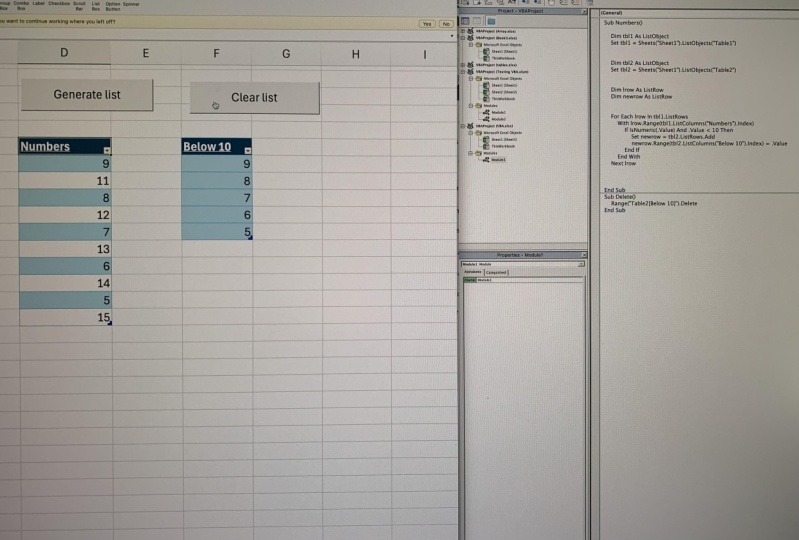Select column D header

click(x=64, y=52)
